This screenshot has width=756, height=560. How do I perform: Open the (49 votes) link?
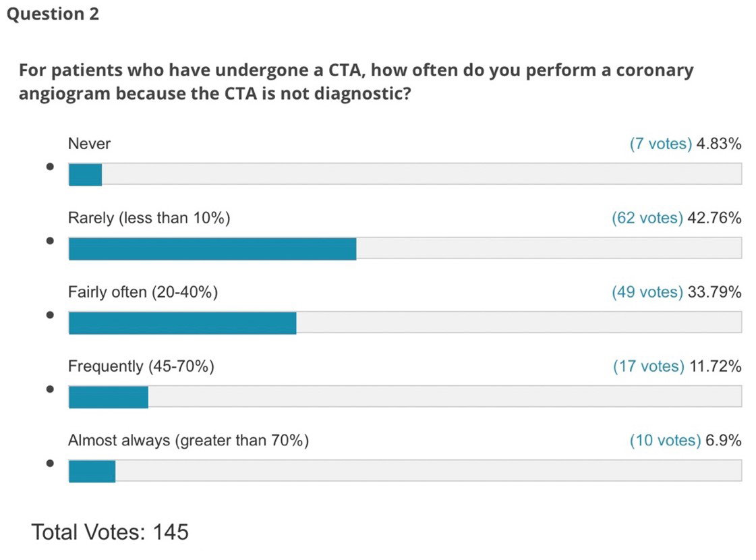click(647, 292)
